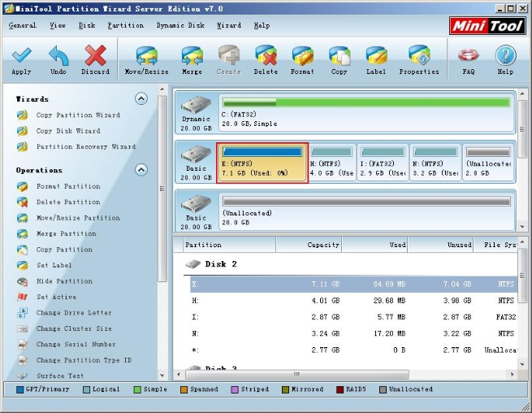Select the H: NTFS partition block
The image size is (532, 413).
tap(332, 163)
